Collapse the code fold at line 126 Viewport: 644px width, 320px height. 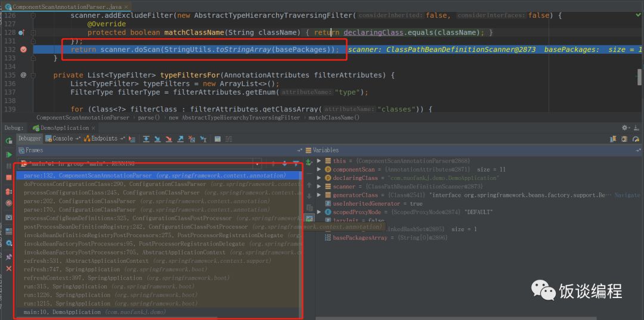click(x=33, y=15)
